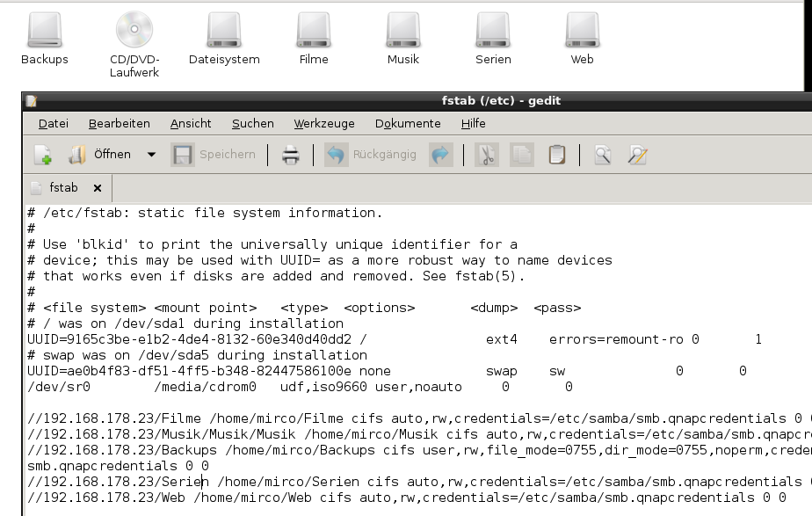Click the //192.168.178.23/Web line
Viewport: 812px width, 516px height.
click(x=407, y=498)
